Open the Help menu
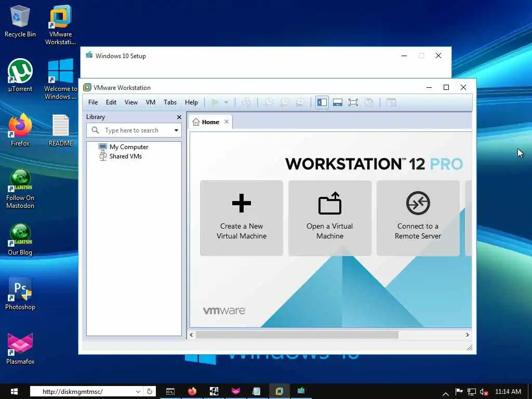 (191, 102)
